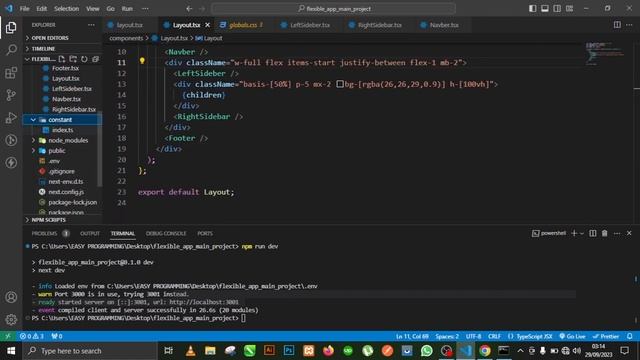This screenshot has width=640, height=360.
Task: Click the remote window status icon
Action: (8, 336)
